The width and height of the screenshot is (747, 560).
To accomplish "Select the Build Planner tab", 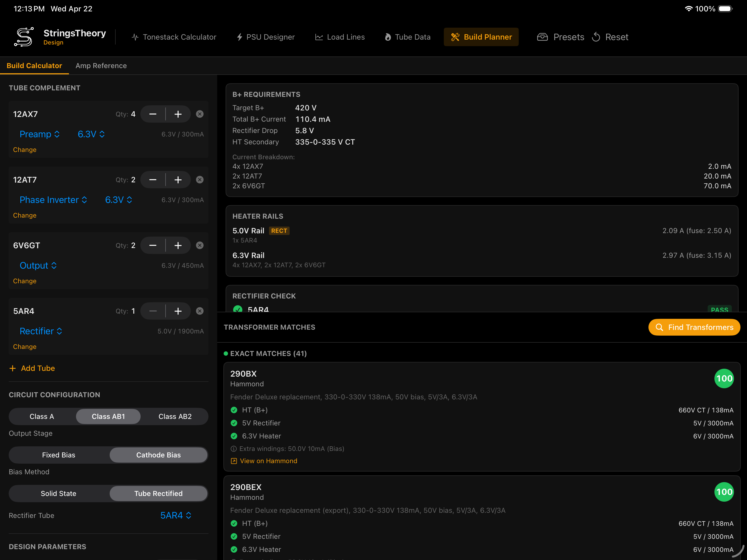I will click(x=481, y=37).
